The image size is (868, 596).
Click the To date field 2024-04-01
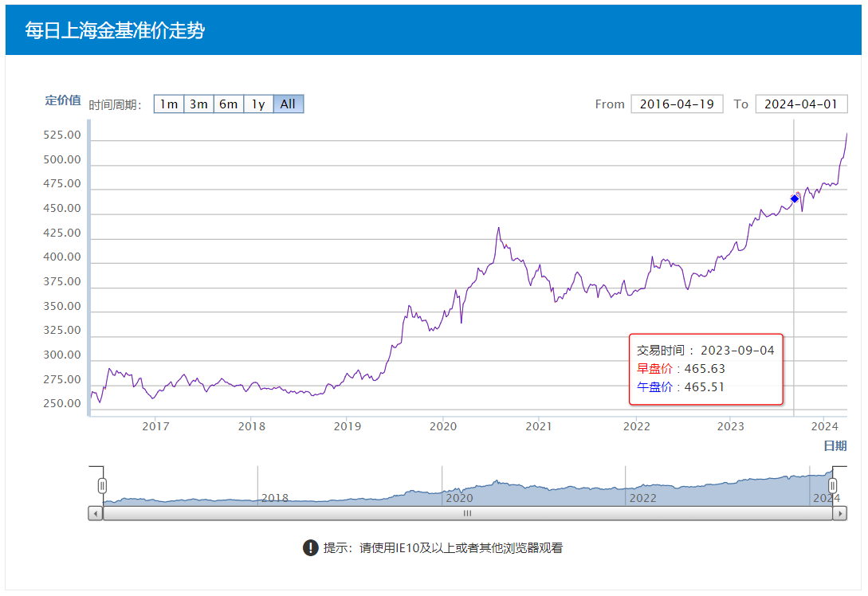(x=795, y=104)
